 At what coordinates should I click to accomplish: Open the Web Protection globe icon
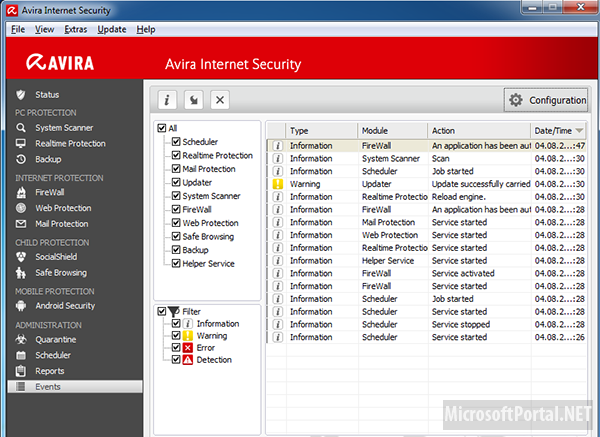tap(21, 208)
